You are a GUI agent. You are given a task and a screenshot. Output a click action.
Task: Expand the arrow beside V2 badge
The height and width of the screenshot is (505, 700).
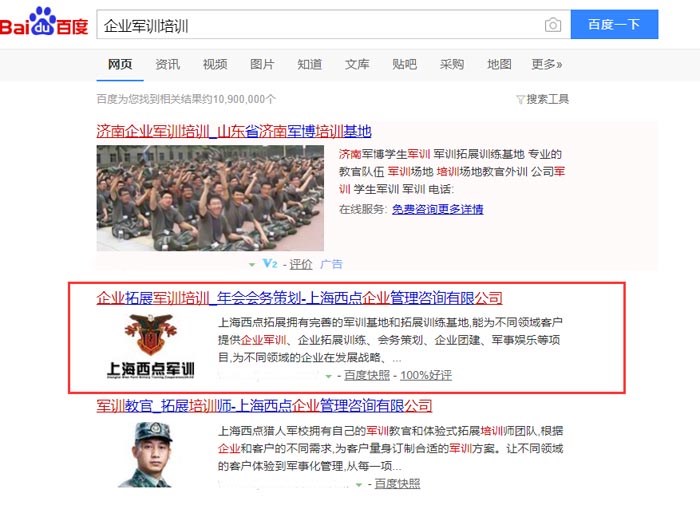click(252, 264)
